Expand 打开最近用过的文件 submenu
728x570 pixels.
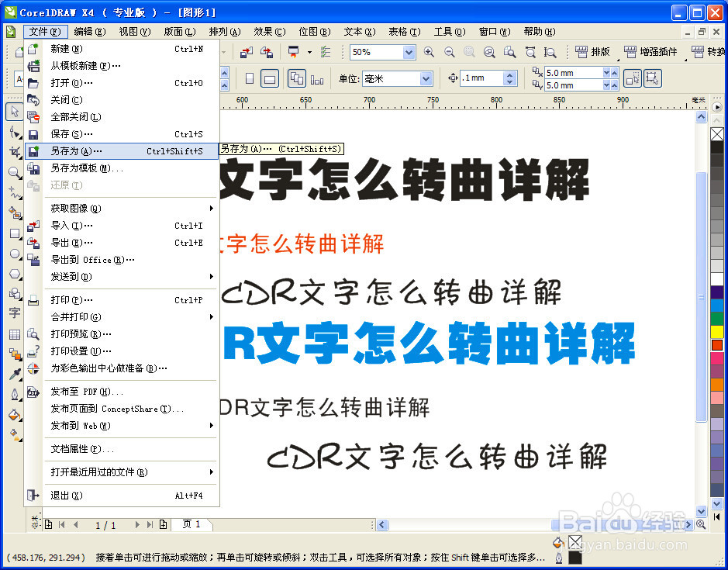[212, 472]
